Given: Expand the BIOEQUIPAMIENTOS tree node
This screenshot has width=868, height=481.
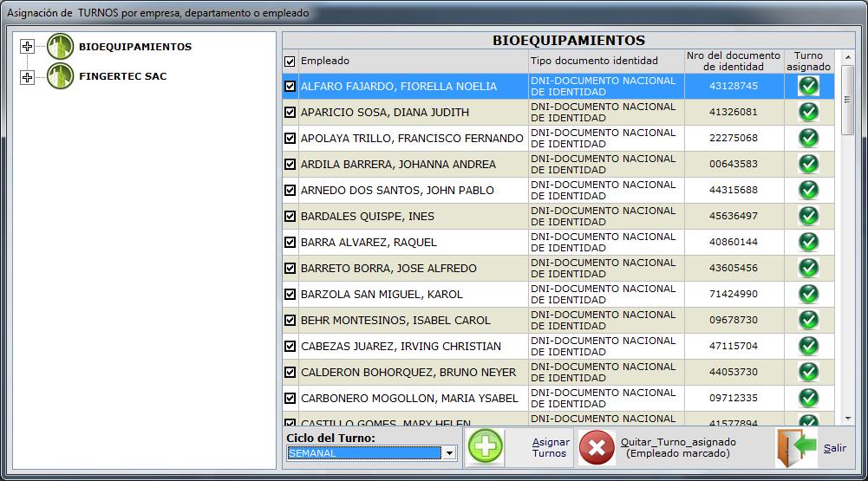Looking at the screenshot, I should [x=27, y=47].
